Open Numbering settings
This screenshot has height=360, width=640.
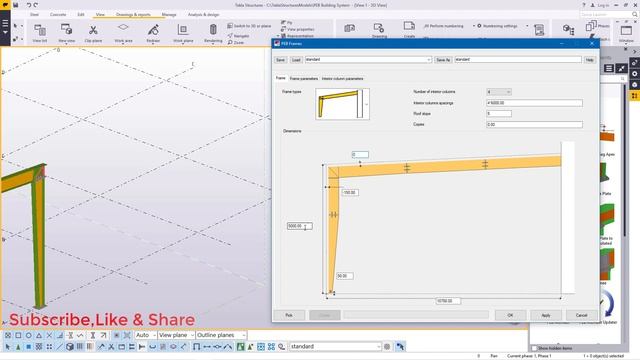pyautogui.click(x=498, y=26)
